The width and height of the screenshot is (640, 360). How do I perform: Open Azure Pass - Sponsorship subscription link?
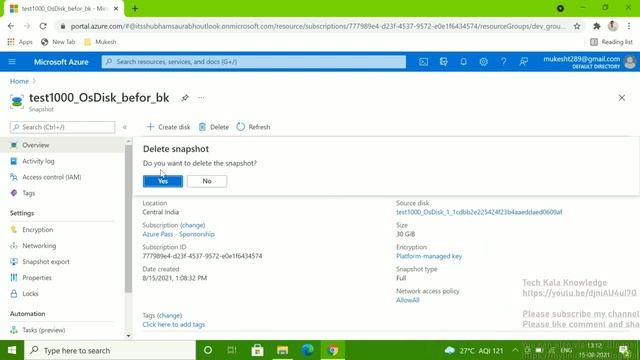click(x=178, y=234)
